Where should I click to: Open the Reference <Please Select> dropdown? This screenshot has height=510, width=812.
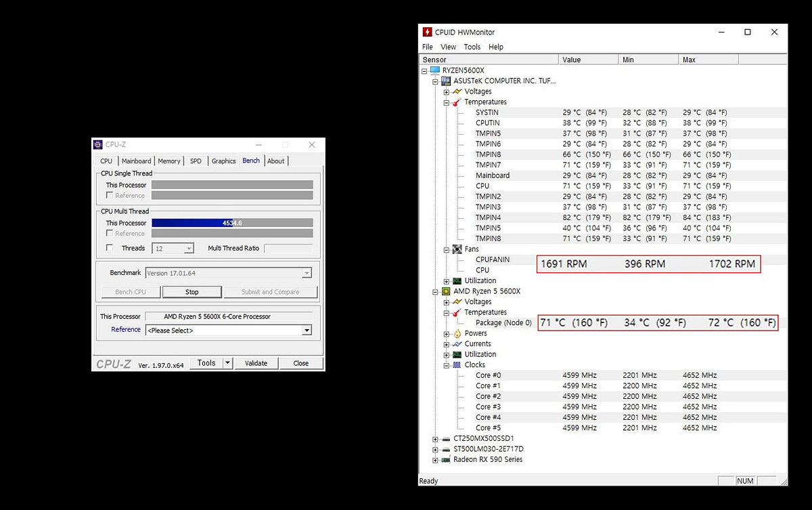(307, 331)
